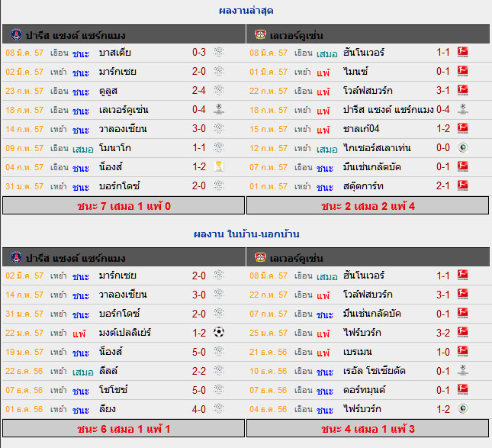Image resolution: width=492 pixels, height=448 pixels.
Task: Click the Leverkusen away summary ชนะ 4 เสมอ 1 แพ้ 3
Action: [368, 428]
